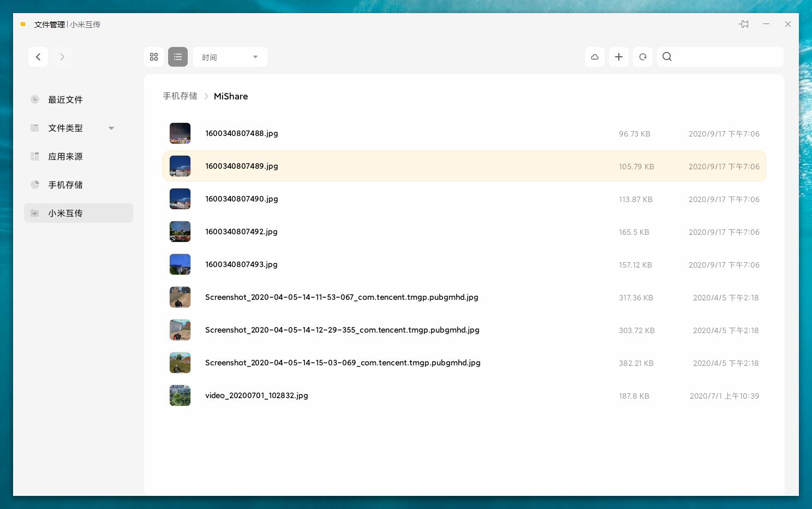
Task: Open the 应用来源 section
Action: (65, 157)
